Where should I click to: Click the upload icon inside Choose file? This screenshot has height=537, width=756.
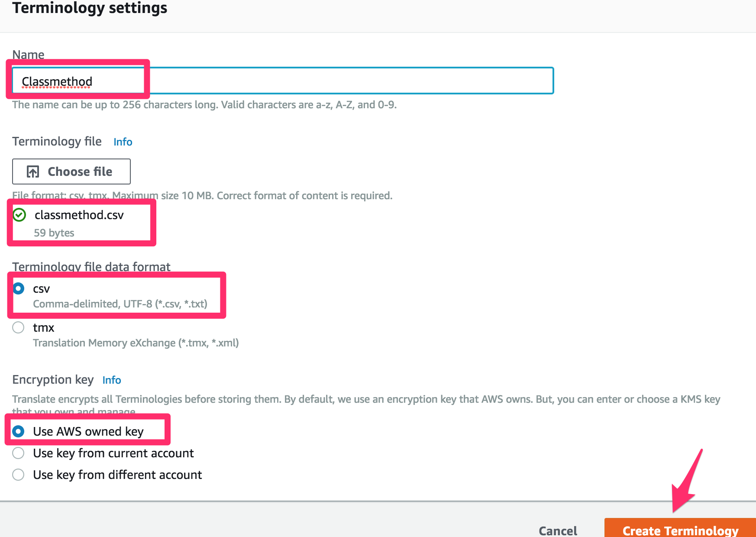(x=32, y=171)
